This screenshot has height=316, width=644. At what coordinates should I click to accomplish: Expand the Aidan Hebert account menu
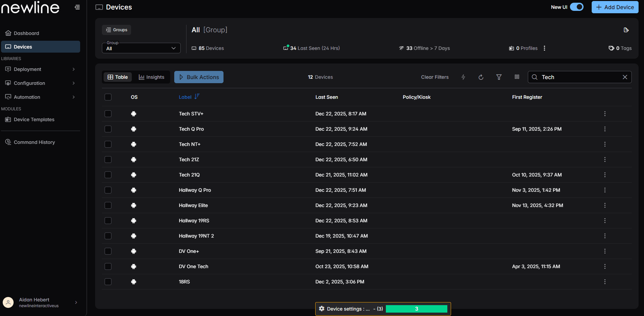[76, 302]
